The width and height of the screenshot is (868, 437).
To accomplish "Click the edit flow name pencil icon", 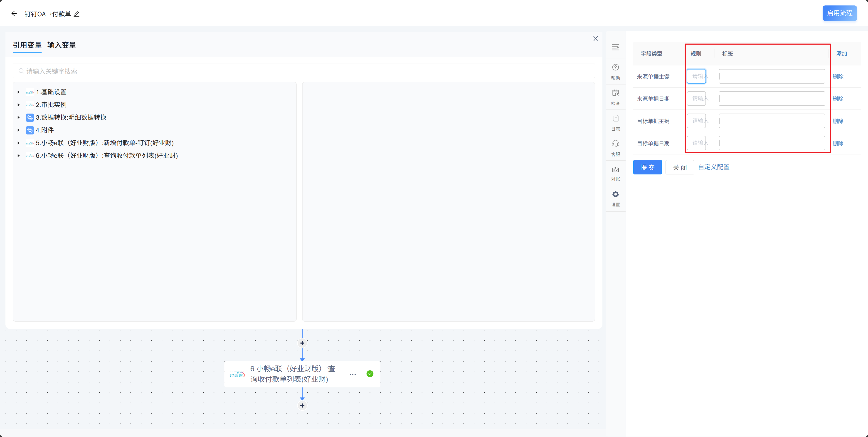I will 76,14.
